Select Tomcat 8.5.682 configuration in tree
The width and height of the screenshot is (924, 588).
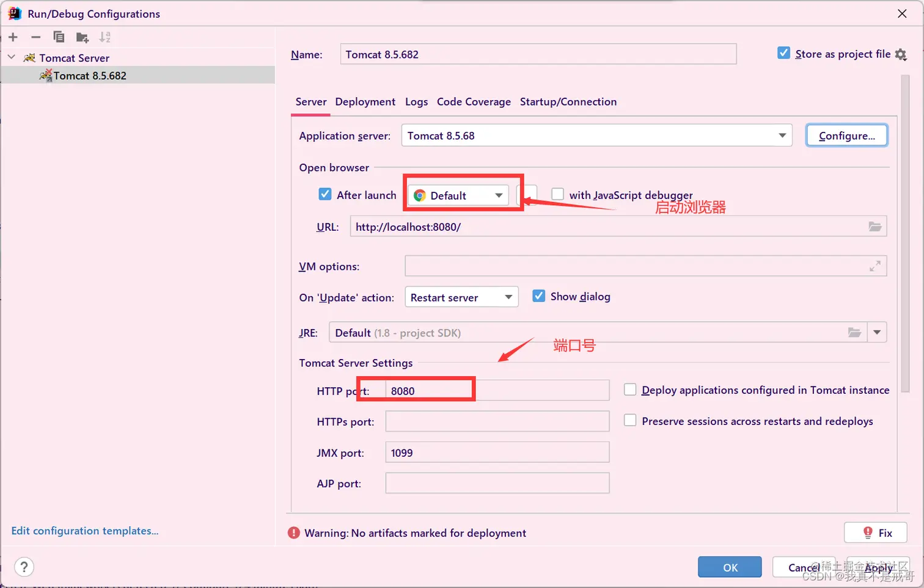click(x=137, y=76)
